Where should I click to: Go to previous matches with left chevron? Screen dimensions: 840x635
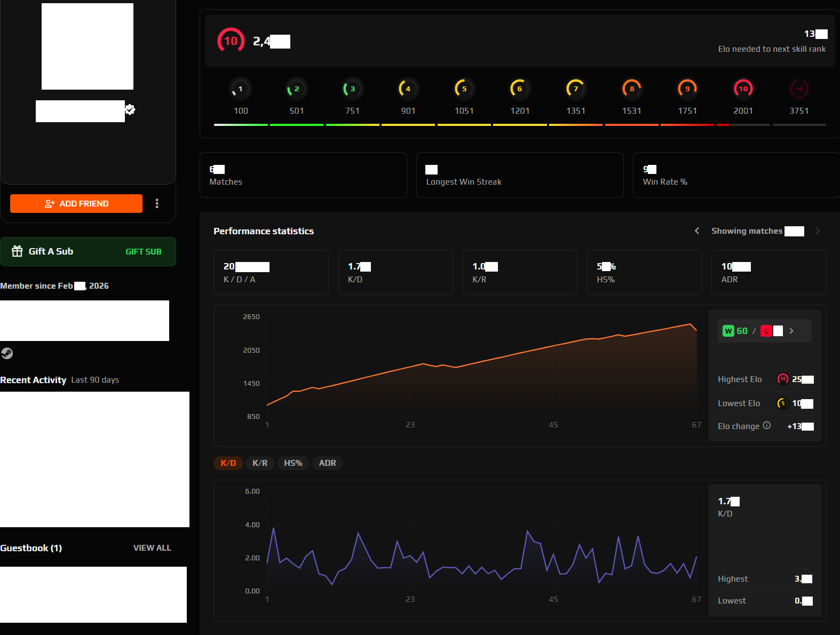coord(697,231)
